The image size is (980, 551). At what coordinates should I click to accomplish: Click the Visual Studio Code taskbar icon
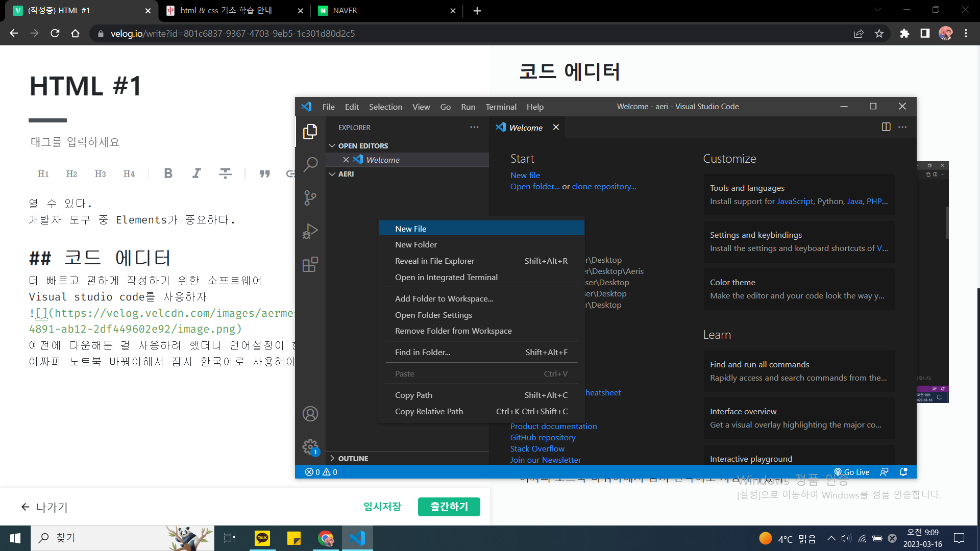[x=357, y=538]
